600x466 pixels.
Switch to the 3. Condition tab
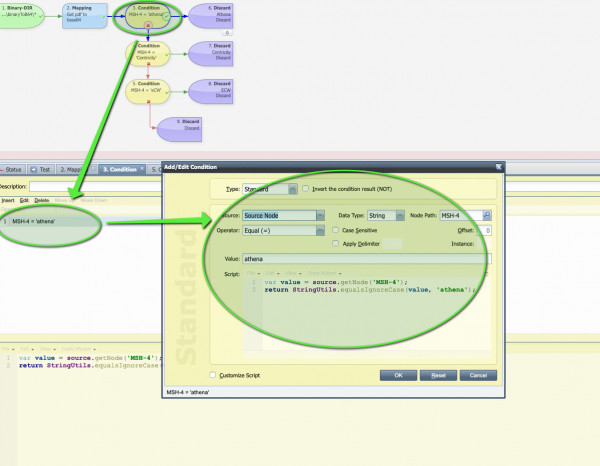[x=122, y=169]
